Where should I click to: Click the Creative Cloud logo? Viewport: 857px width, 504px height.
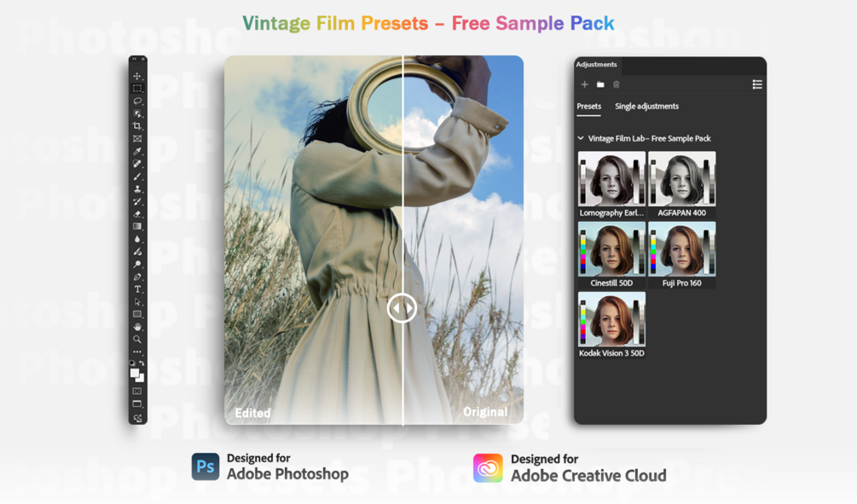click(488, 468)
